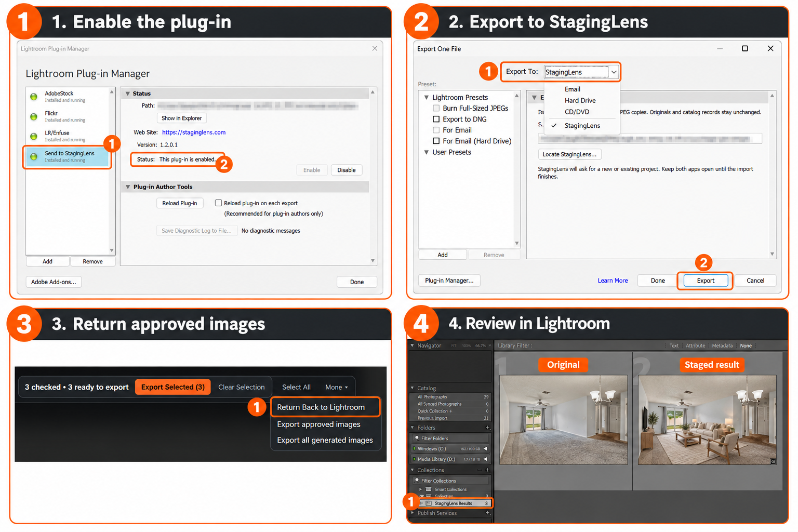The height and width of the screenshot is (532, 798).
Task: Tick the For Email (Hard Drive) checkbox
Action: coord(436,141)
